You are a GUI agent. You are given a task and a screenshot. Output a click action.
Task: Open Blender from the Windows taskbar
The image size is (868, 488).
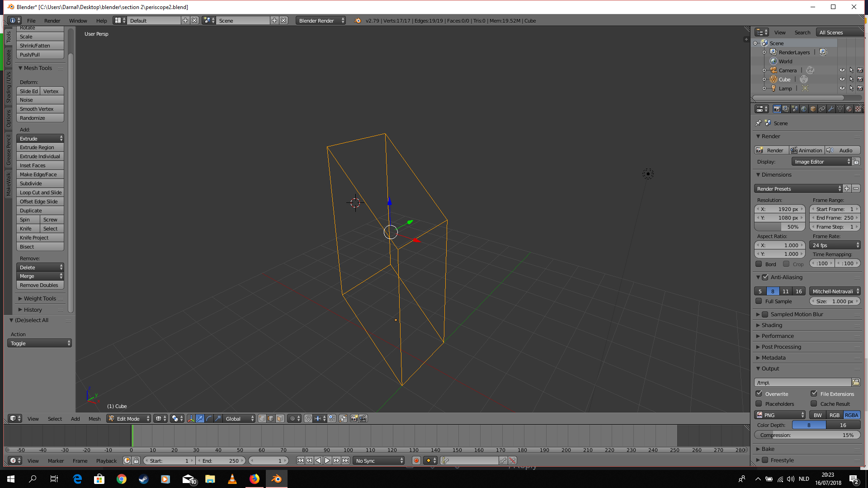point(276,479)
